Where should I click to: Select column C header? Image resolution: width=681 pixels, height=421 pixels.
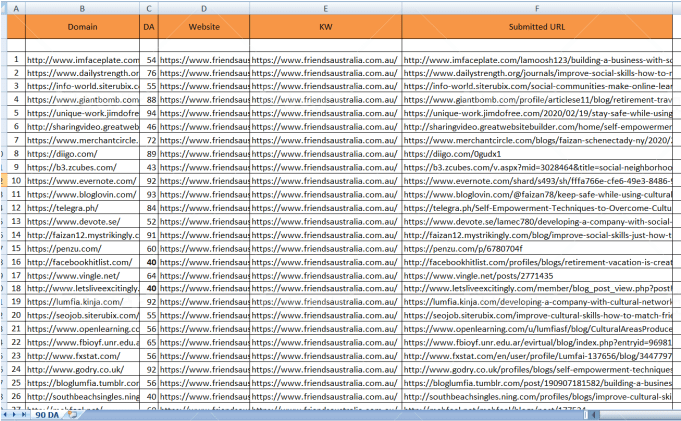point(149,8)
